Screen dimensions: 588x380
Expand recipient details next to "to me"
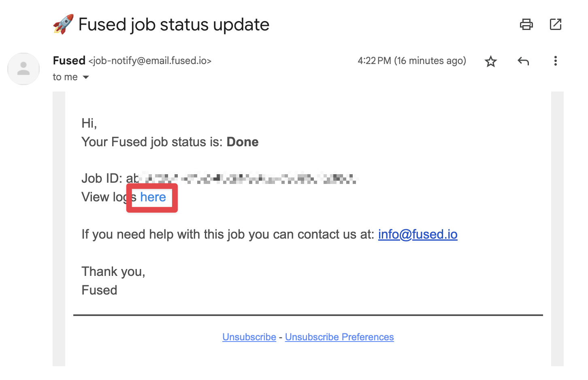coord(85,77)
